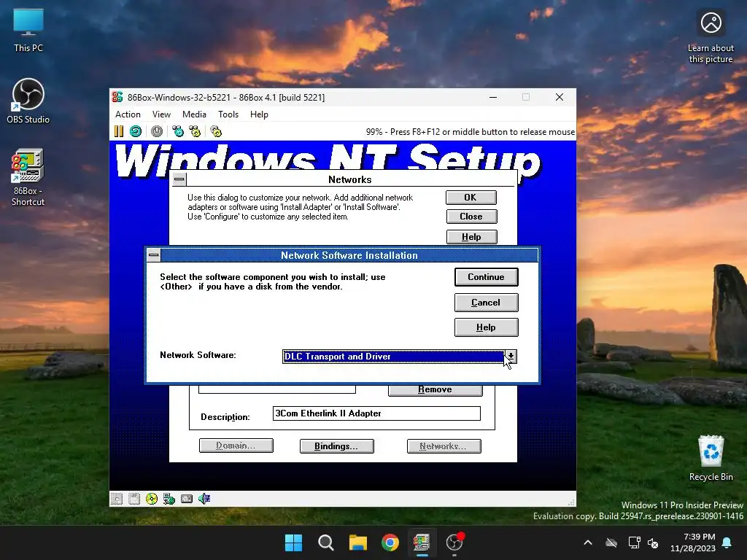Viewport: 747px width, 560px height.
Task: Open the 86Box - Shortcut desktop icon
Action: coord(28,177)
